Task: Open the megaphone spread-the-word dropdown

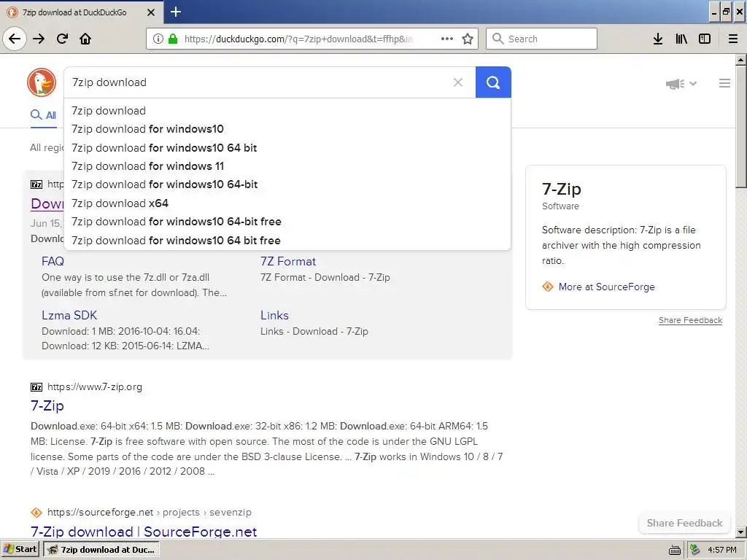Action: (681, 84)
